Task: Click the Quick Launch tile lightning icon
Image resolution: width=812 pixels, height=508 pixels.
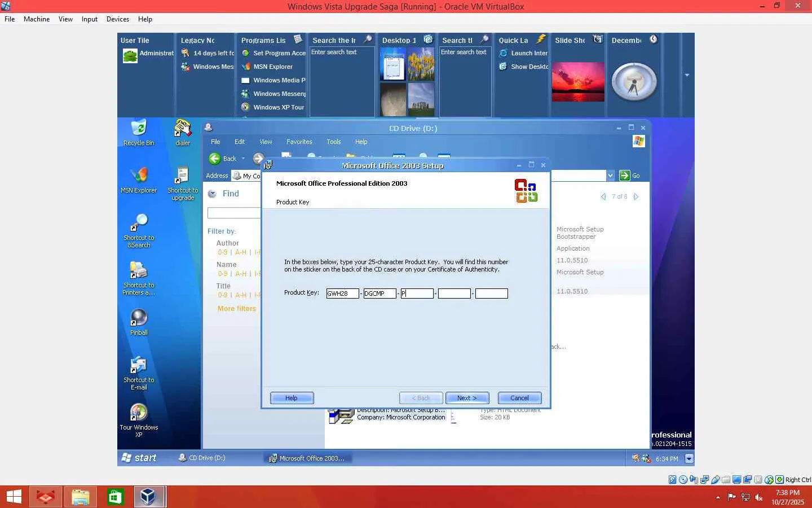Action: (x=541, y=40)
